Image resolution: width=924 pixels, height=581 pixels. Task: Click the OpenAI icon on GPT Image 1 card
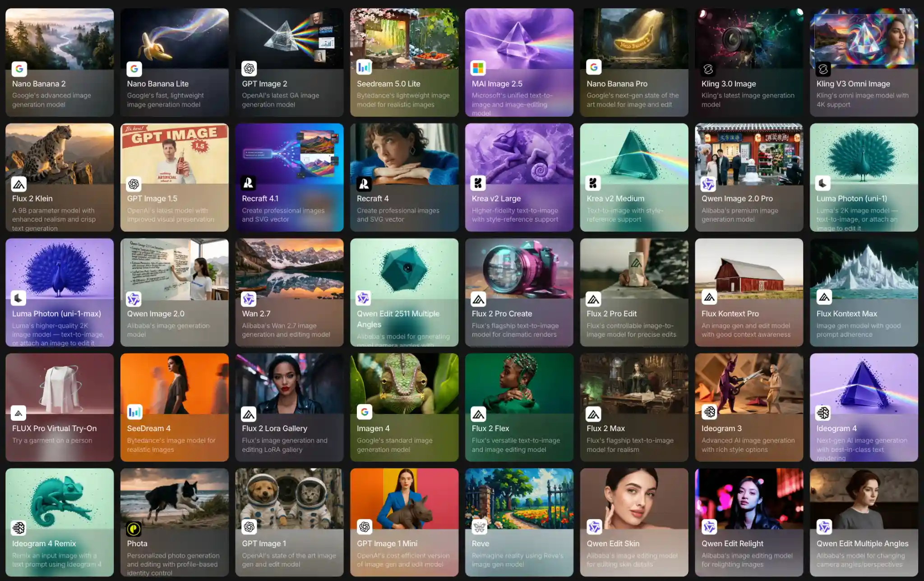249,527
